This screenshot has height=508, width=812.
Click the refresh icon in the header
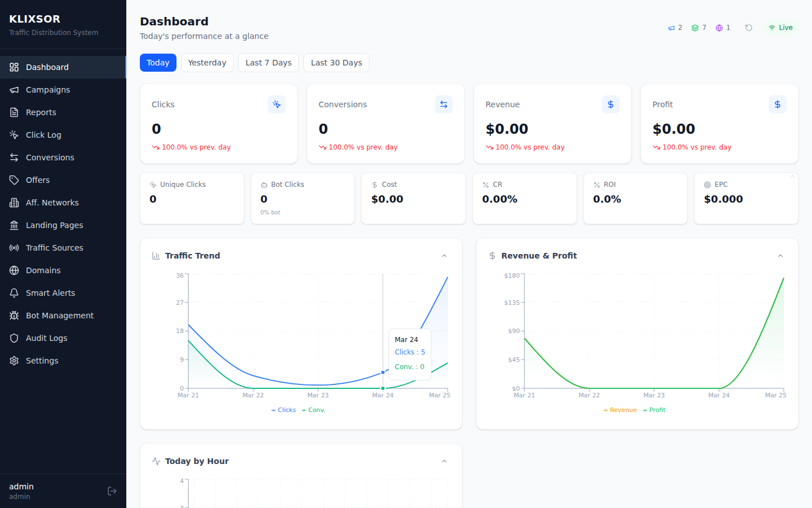(748, 27)
